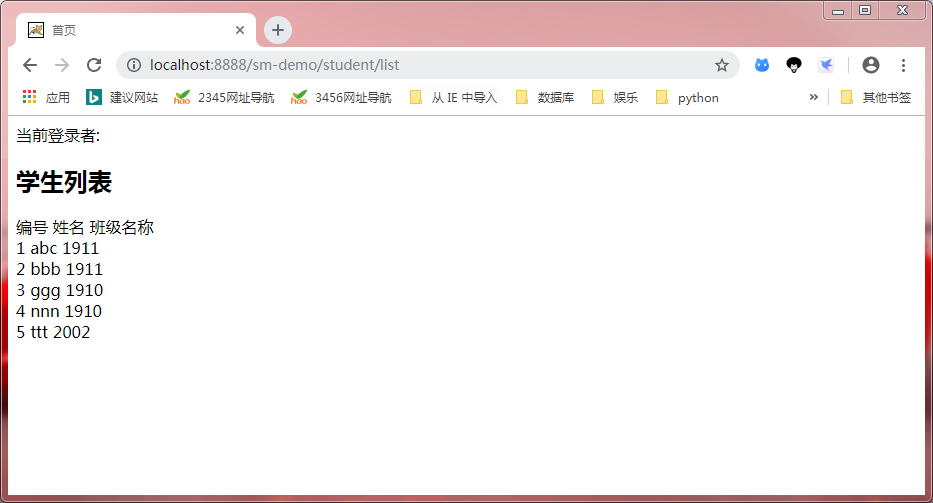
Task: View site information icon in address bar
Action: (x=134, y=65)
